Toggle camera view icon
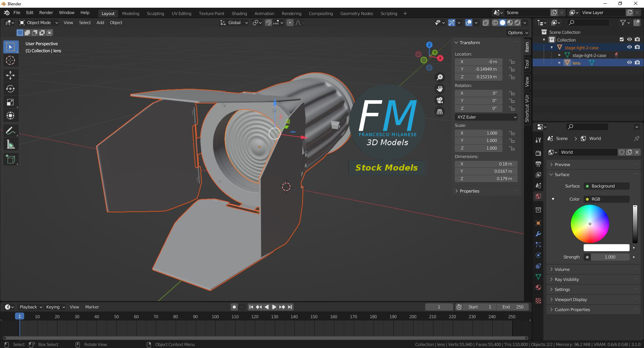 coord(439,100)
